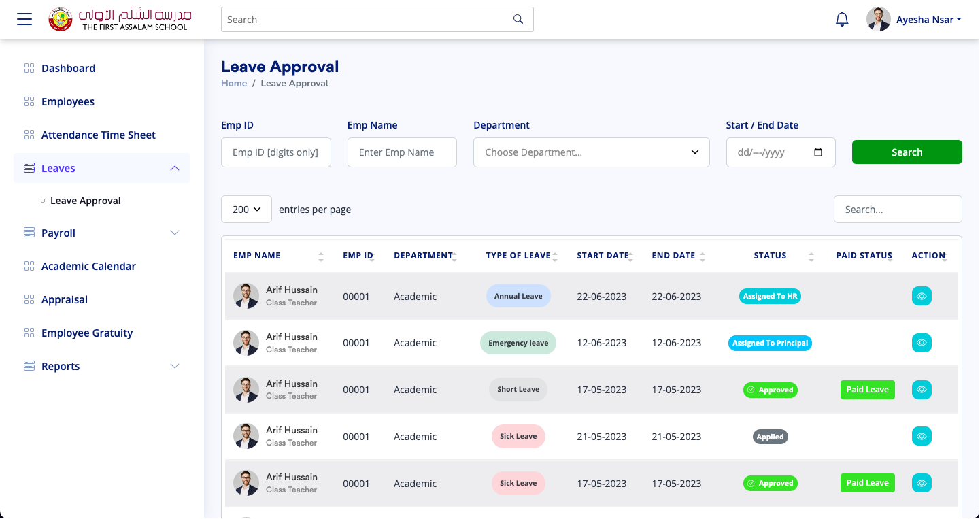
Task: Expand the Payroll sidebar section
Action: pos(175,233)
